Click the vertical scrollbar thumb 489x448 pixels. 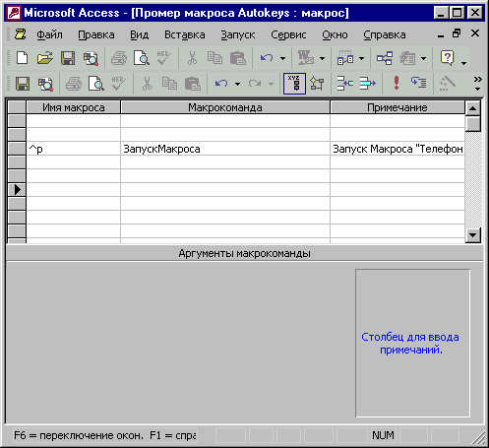(x=473, y=124)
